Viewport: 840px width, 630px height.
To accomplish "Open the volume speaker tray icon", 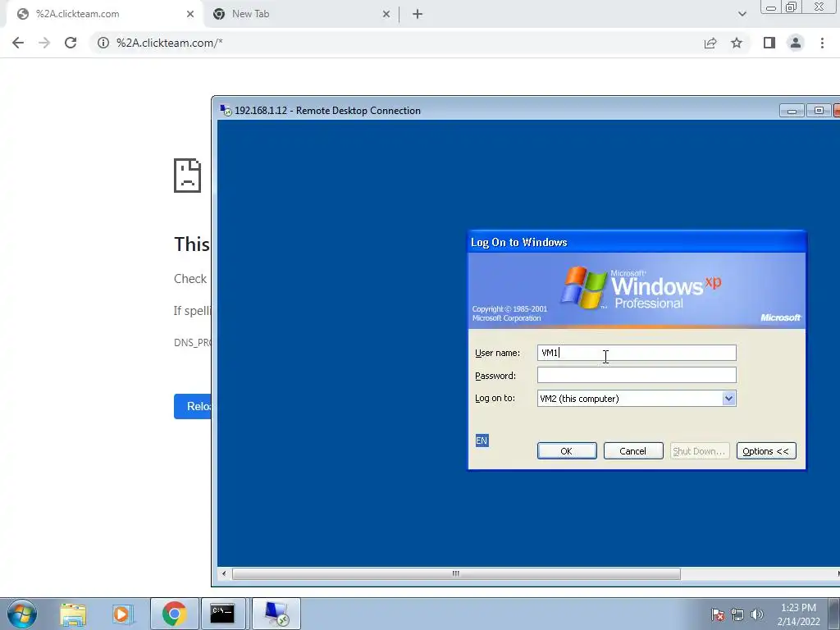I will pyautogui.click(x=756, y=614).
